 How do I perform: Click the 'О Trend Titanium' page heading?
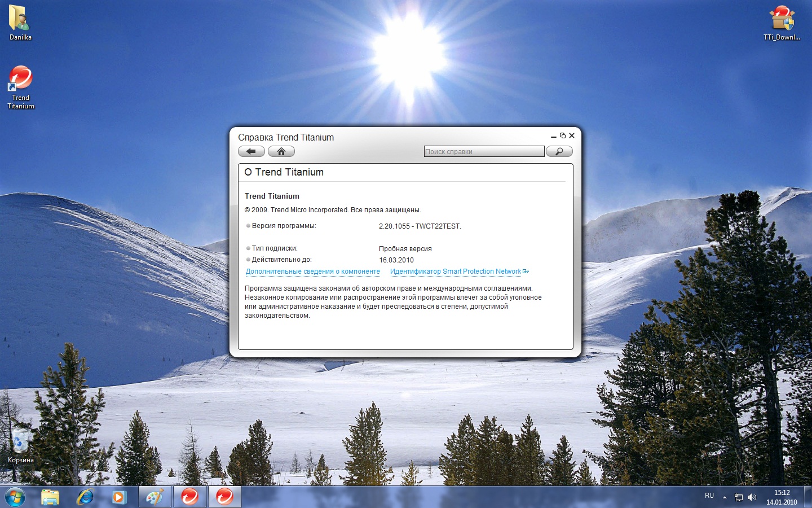tap(284, 172)
